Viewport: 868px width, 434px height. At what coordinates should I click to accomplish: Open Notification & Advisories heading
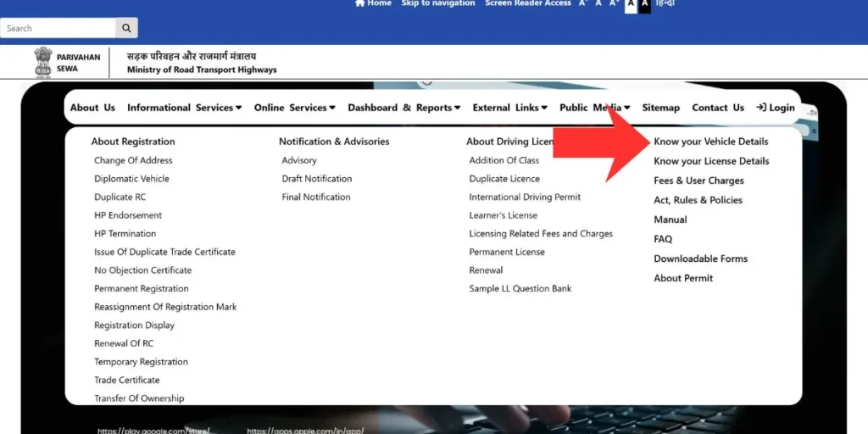(x=334, y=142)
